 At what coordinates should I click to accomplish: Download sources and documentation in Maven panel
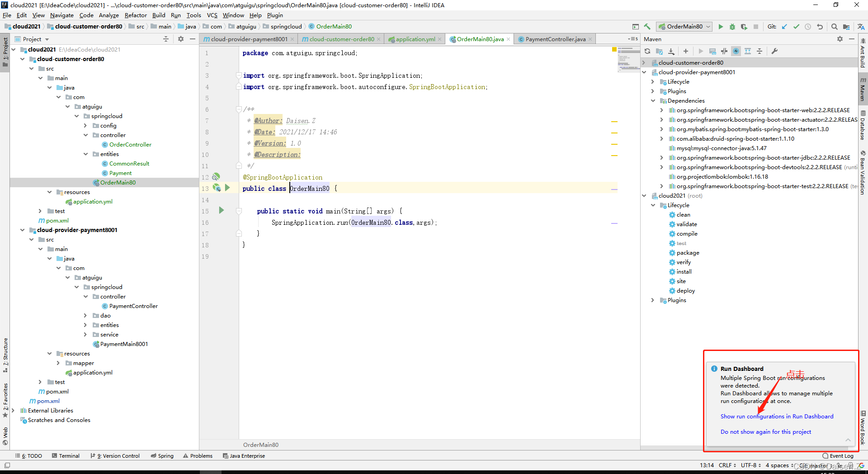tap(671, 51)
